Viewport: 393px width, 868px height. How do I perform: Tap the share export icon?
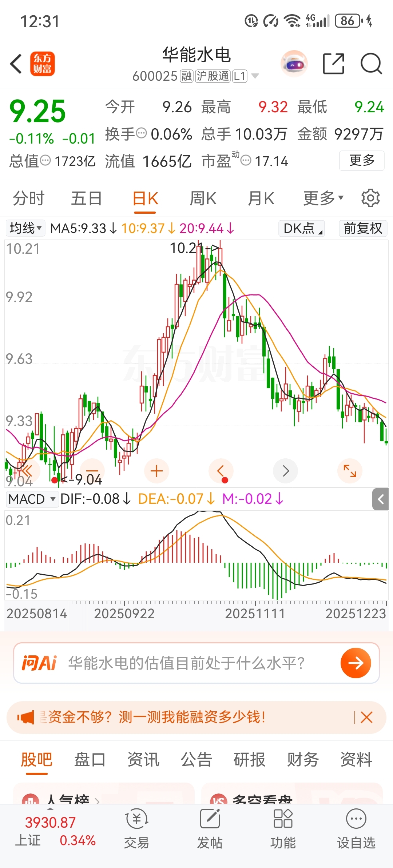[x=334, y=64]
